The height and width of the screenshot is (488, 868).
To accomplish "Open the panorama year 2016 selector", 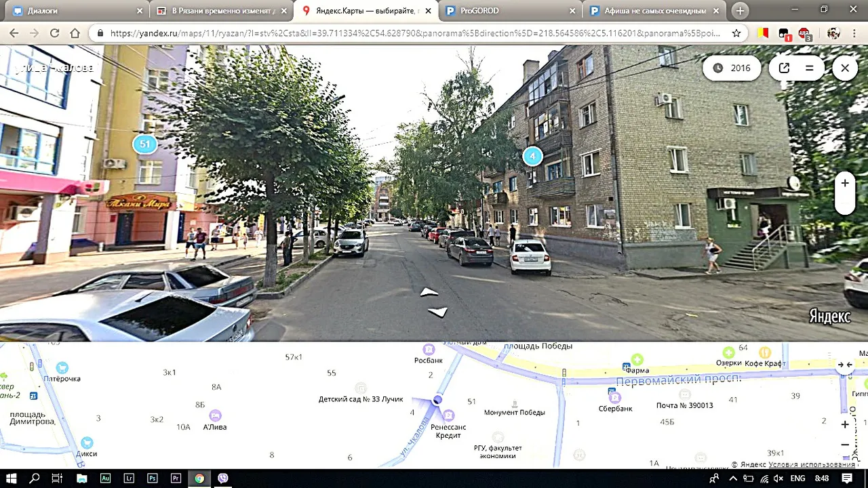I will [x=731, y=68].
